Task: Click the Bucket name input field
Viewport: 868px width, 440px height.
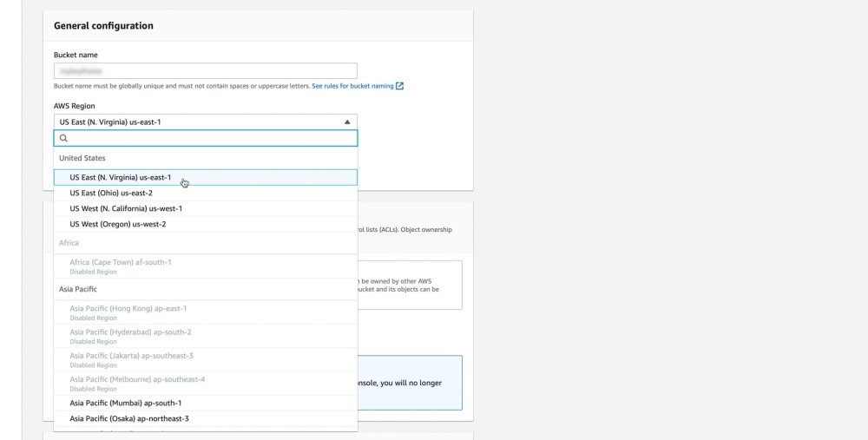Action: 206,71
